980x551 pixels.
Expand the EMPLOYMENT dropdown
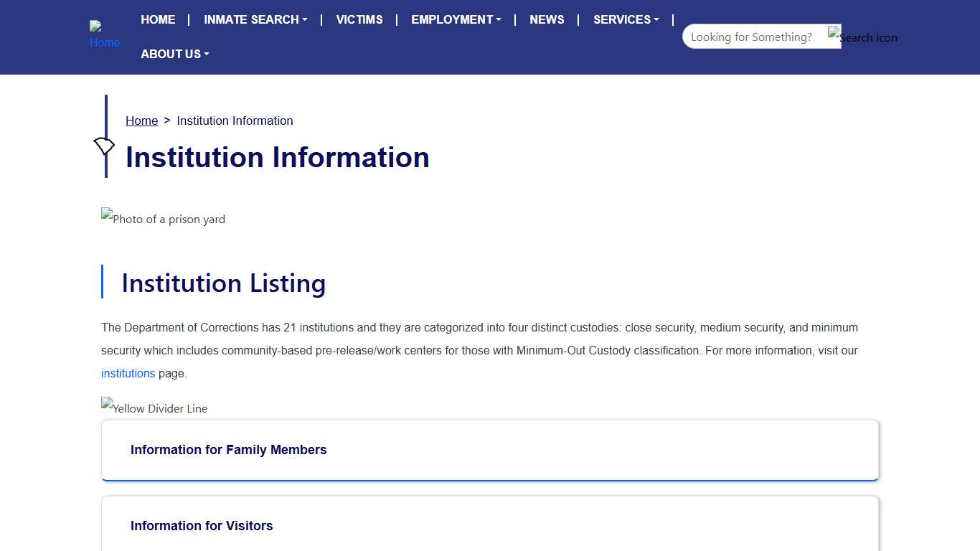(x=456, y=19)
